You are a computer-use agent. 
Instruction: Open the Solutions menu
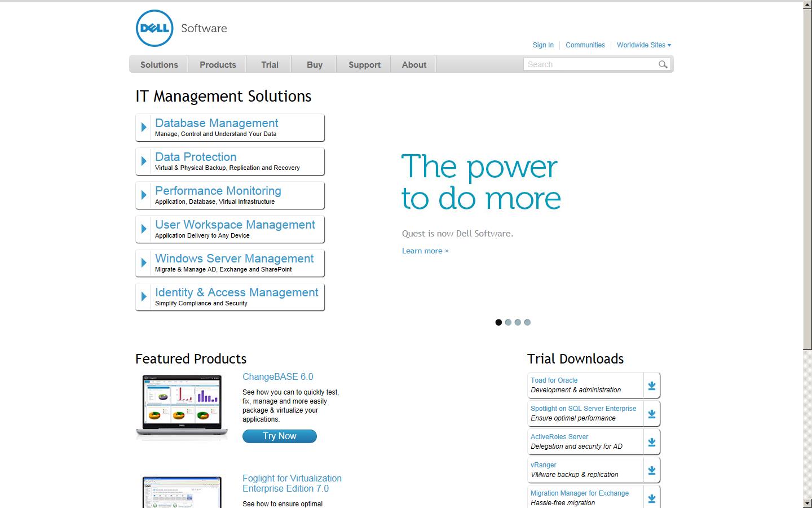[158, 64]
